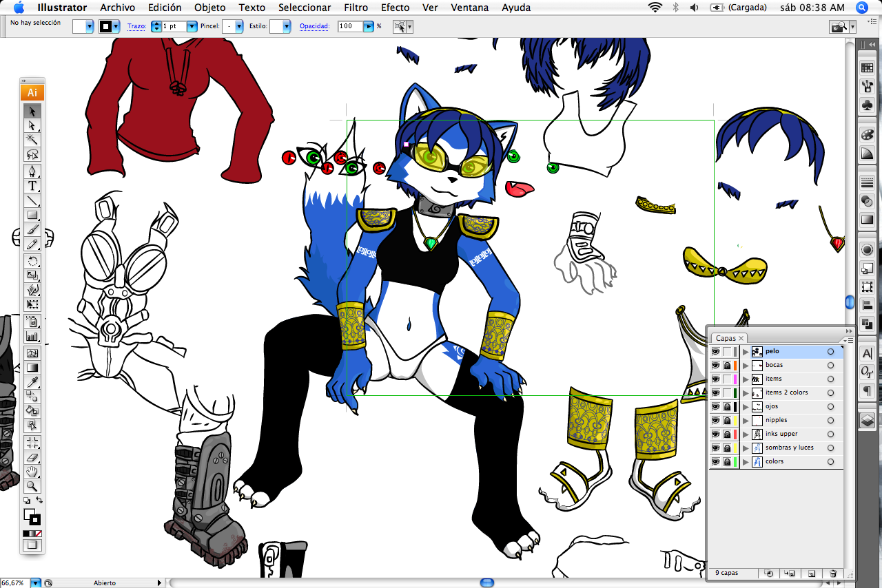Image resolution: width=882 pixels, height=588 pixels.
Task: Open the Efecto menu
Action: (x=396, y=8)
